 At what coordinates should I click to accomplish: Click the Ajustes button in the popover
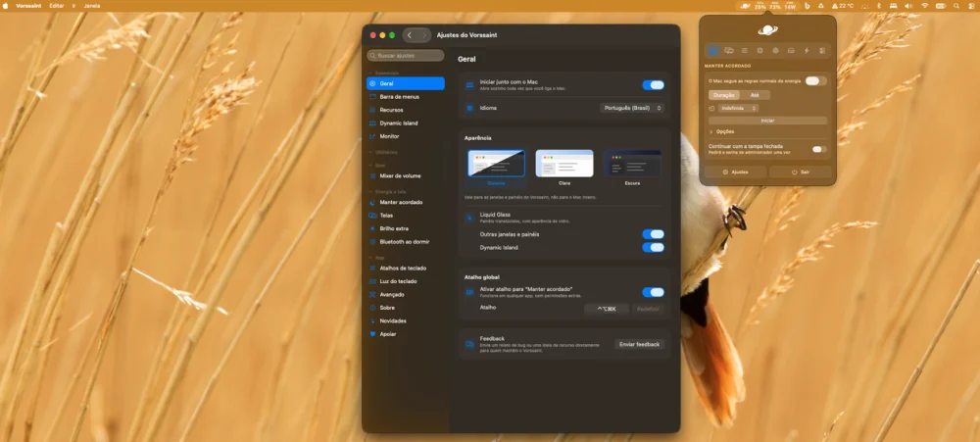735,172
